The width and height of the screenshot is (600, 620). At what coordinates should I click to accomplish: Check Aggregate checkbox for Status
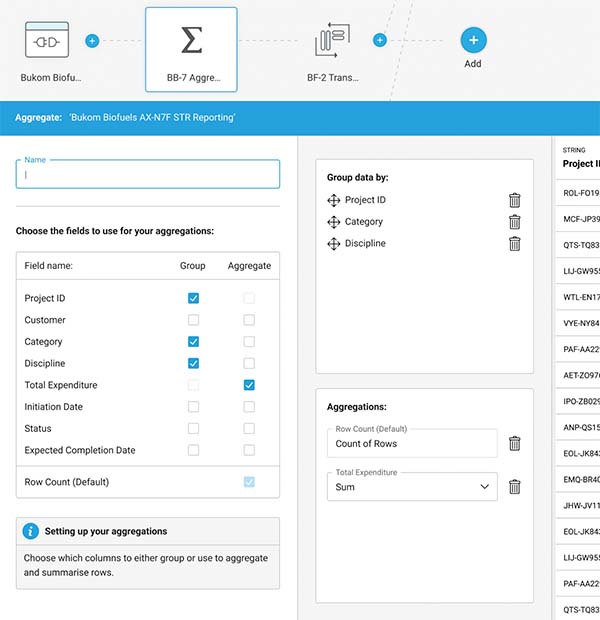(249, 429)
